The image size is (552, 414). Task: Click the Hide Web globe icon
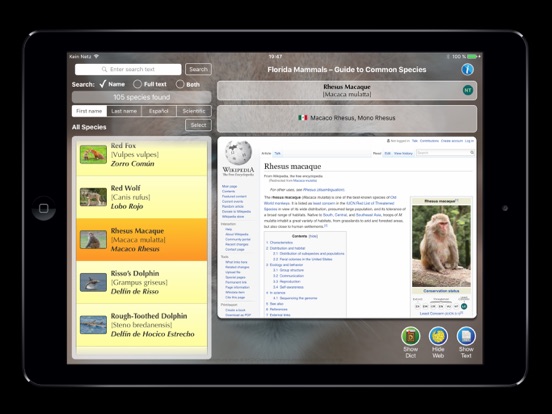(x=438, y=336)
